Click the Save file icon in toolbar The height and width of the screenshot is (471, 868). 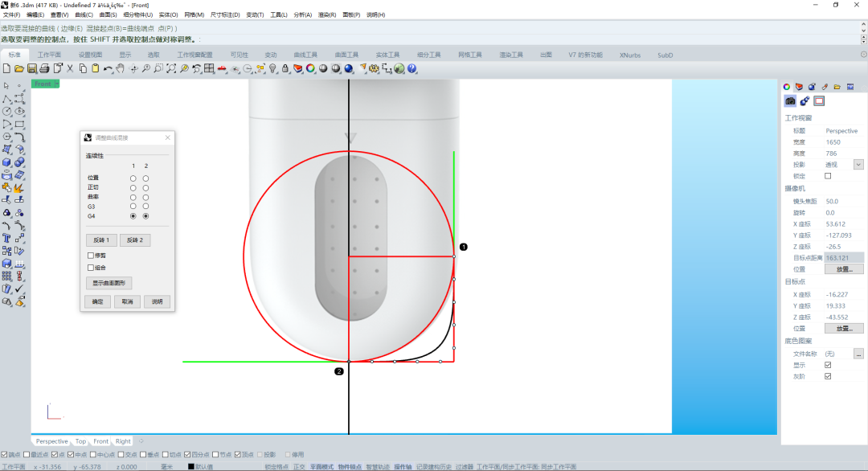click(x=32, y=68)
